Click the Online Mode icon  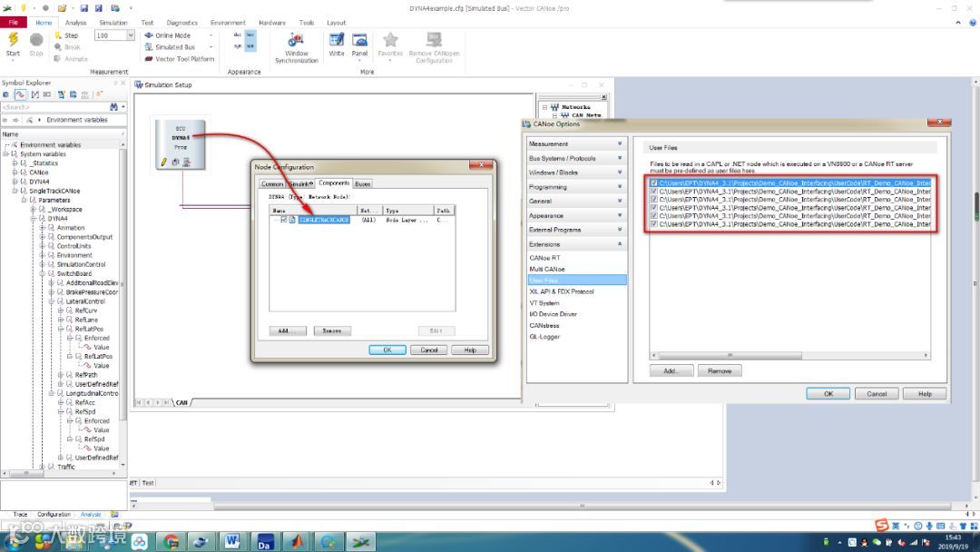tap(149, 35)
